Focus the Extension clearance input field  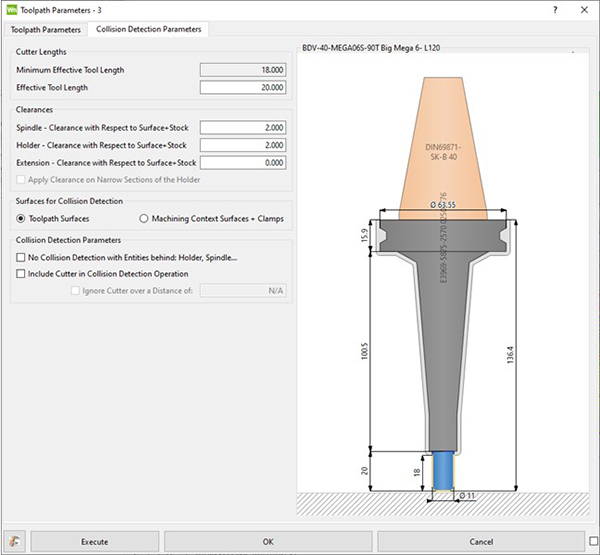click(244, 162)
